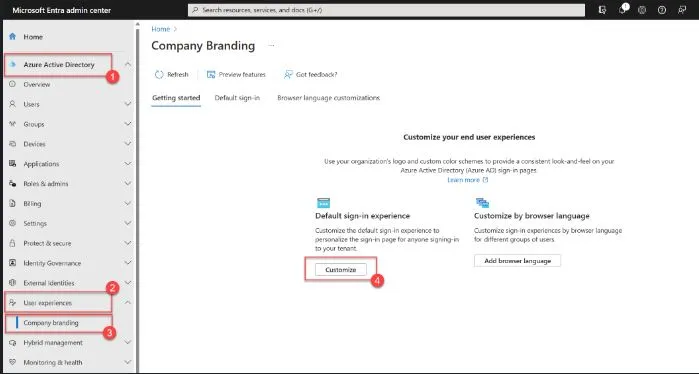Open the ellipsis menu next to Company Branding

pyautogui.click(x=271, y=45)
